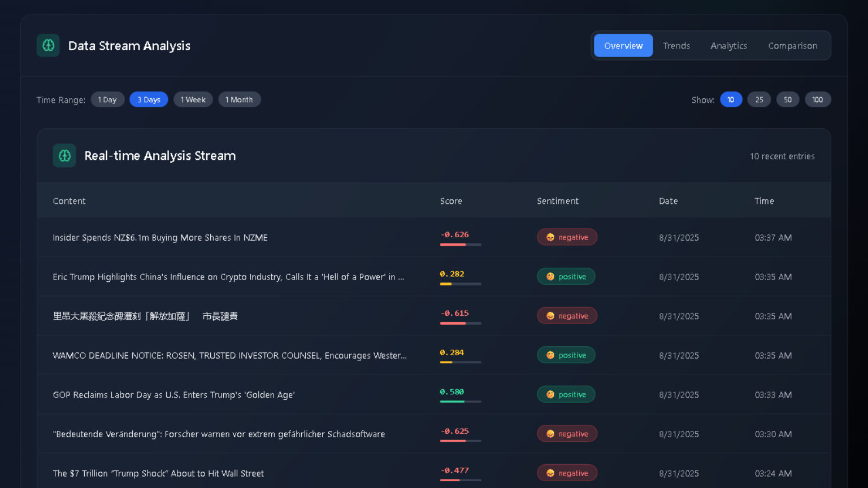Click the emoji in Bedeutende Veränderung negative badge
The height and width of the screenshot is (488, 868).
click(x=550, y=434)
